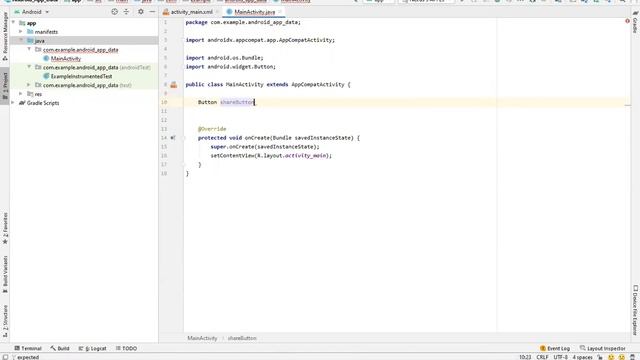
Task: Click shareButton in the editor breadcrumb
Action: coord(242,338)
